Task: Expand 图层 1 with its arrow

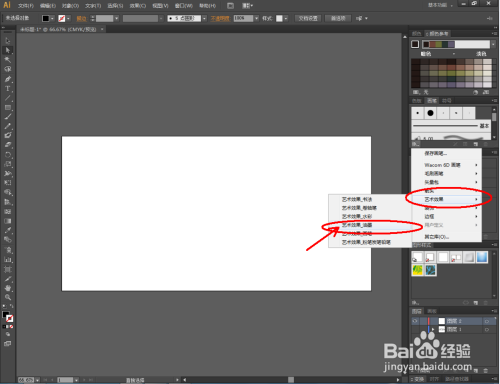Action: 433,330
